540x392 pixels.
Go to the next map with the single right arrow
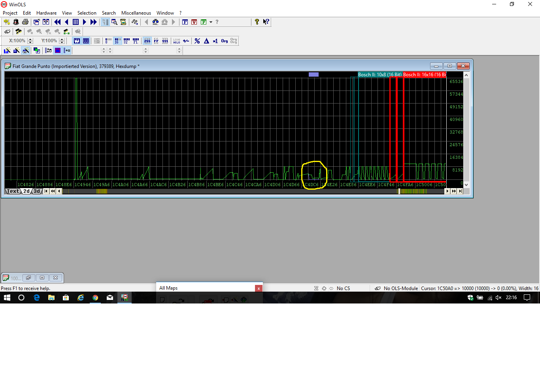click(x=84, y=22)
